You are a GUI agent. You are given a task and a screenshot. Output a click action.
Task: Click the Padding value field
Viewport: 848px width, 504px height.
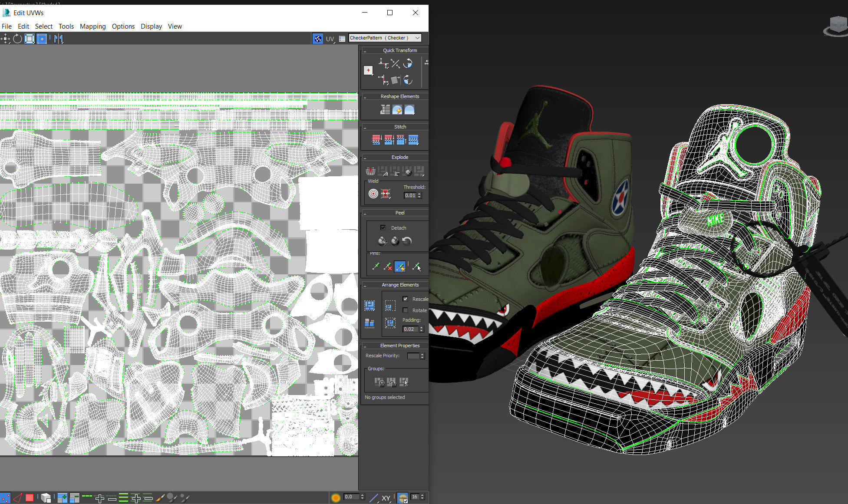click(x=410, y=329)
